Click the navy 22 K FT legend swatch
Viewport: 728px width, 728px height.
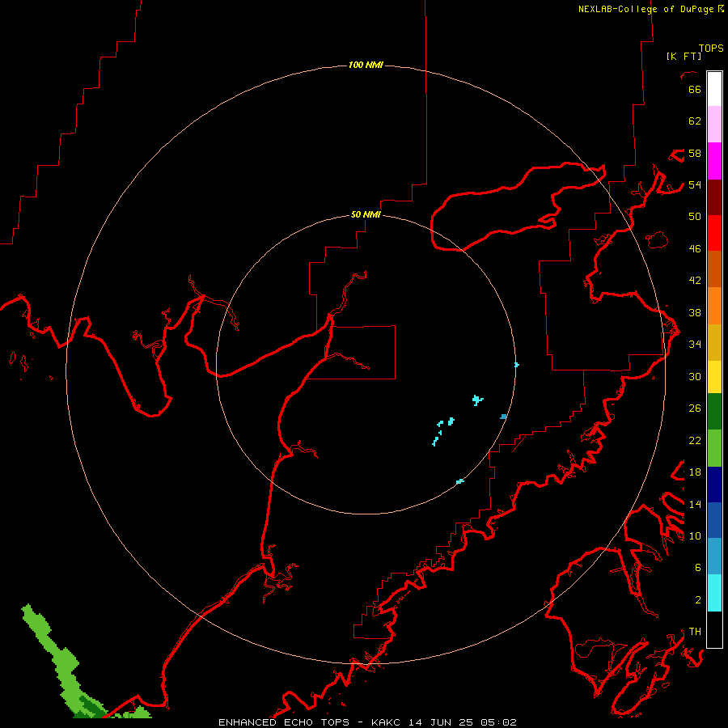click(x=714, y=485)
